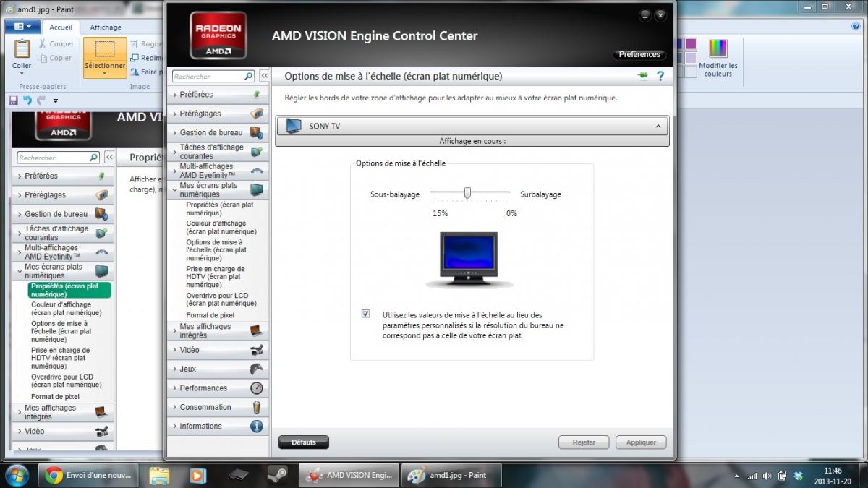Click the magnifier icon in AMD search box
The height and width of the screenshot is (488, 868).
coord(249,76)
